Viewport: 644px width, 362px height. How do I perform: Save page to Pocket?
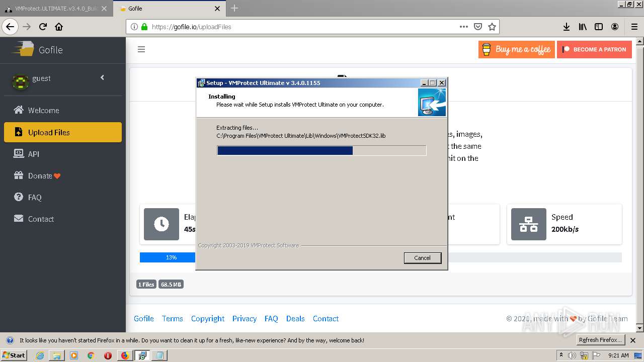(x=478, y=27)
